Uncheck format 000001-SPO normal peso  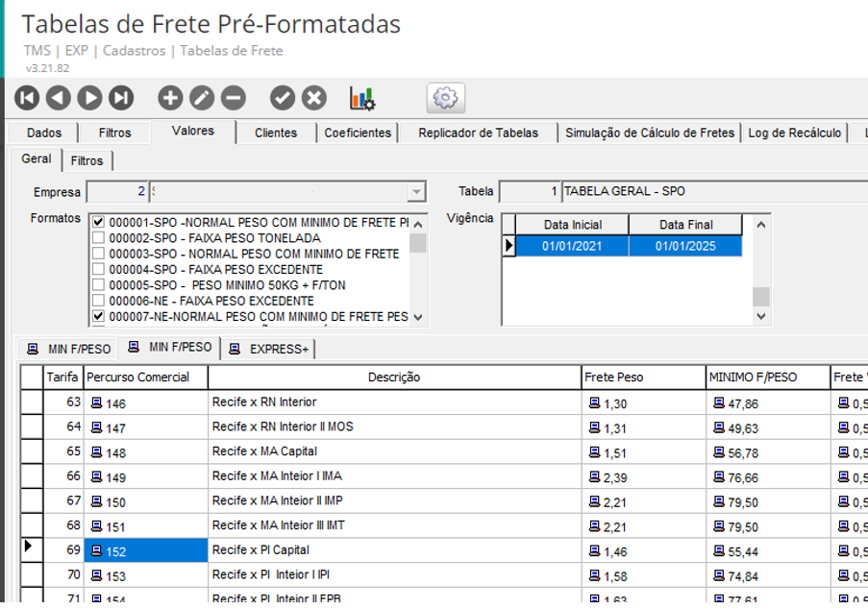click(x=98, y=222)
